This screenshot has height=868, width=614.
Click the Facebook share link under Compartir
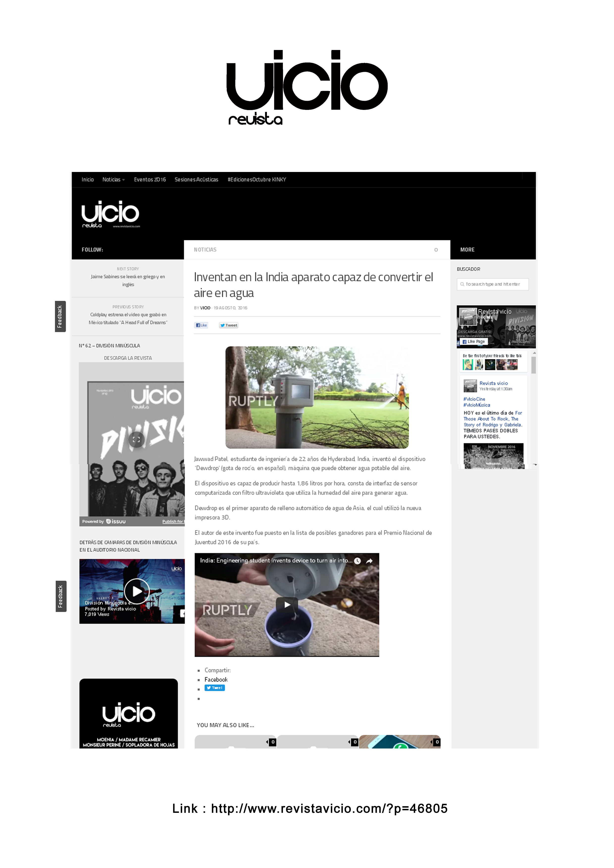(216, 680)
